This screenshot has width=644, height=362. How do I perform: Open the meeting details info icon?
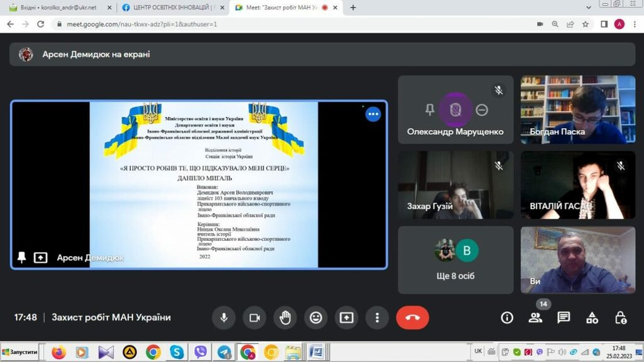pos(507,317)
